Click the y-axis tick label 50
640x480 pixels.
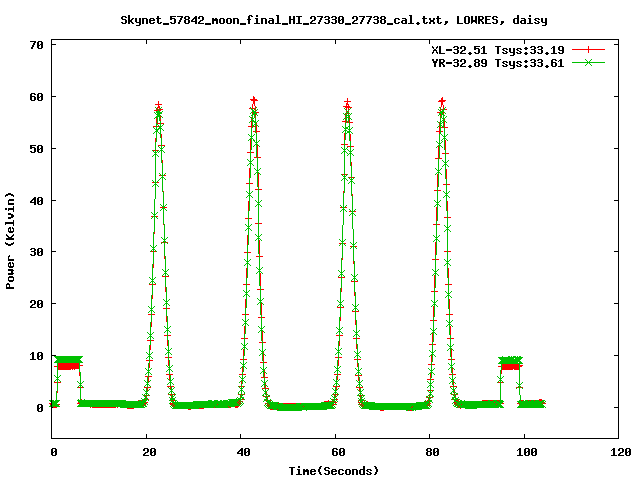[36, 149]
